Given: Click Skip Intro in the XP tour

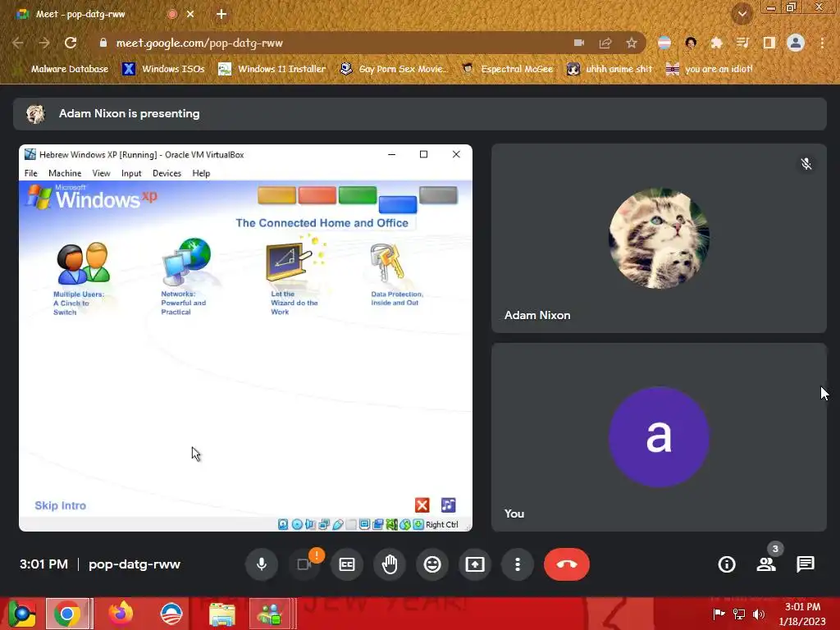Looking at the screenshot, I should click(x=60, y=505).
